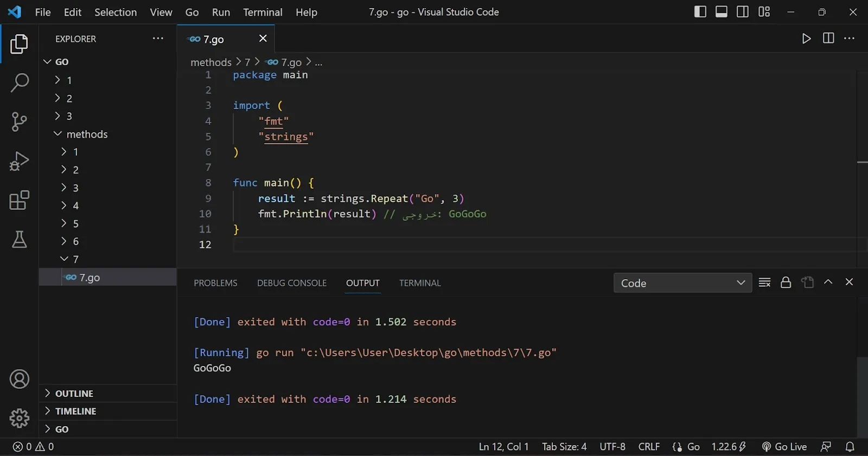Expand folder 2 under methods
The width and height of the screenshot is (868, 456).
point(107,170)
